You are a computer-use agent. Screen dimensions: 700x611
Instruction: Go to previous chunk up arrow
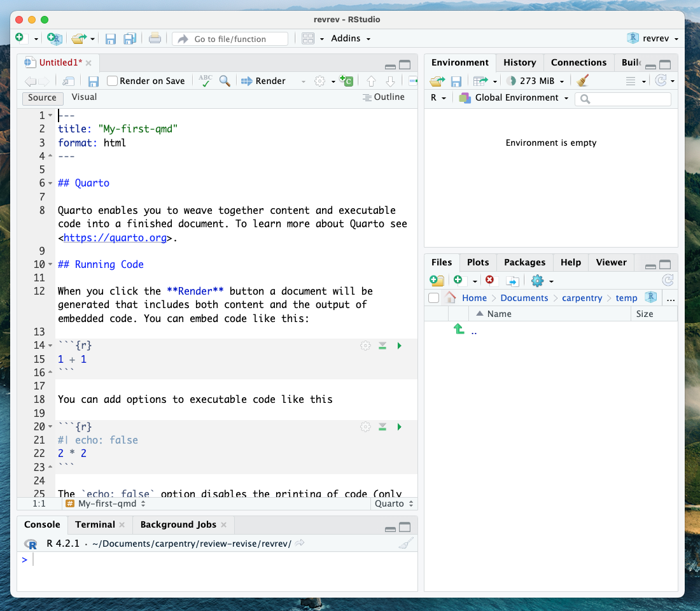tap(371, 81)
